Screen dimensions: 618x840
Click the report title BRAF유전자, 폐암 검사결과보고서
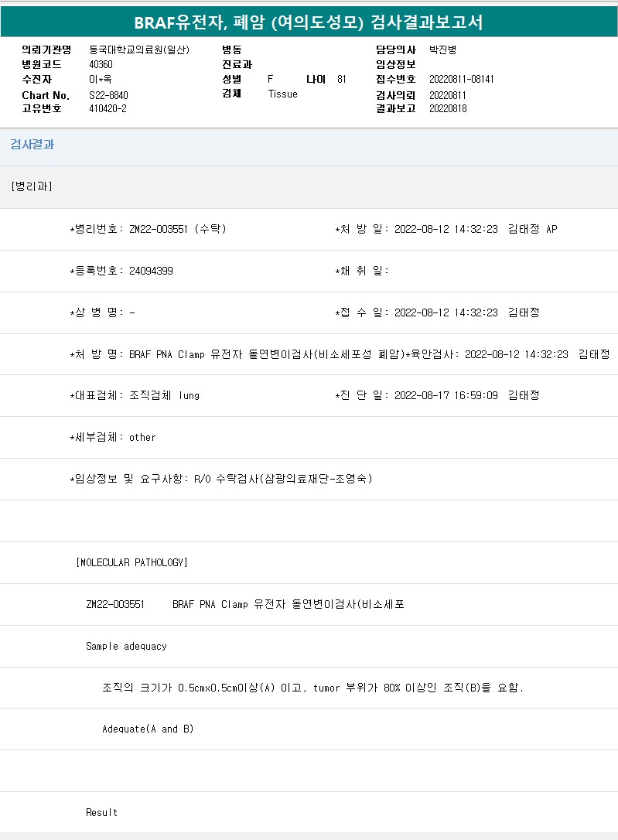click(309, 22)
